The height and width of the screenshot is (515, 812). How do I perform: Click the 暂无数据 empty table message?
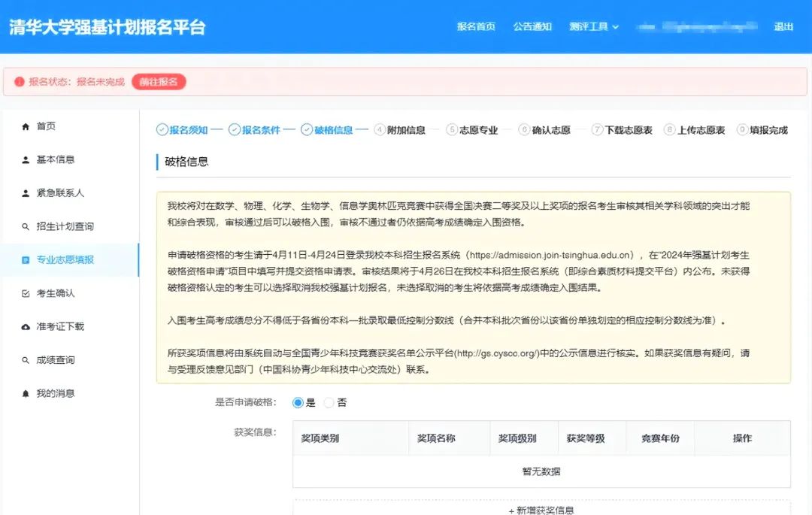[x=541, y=471]
